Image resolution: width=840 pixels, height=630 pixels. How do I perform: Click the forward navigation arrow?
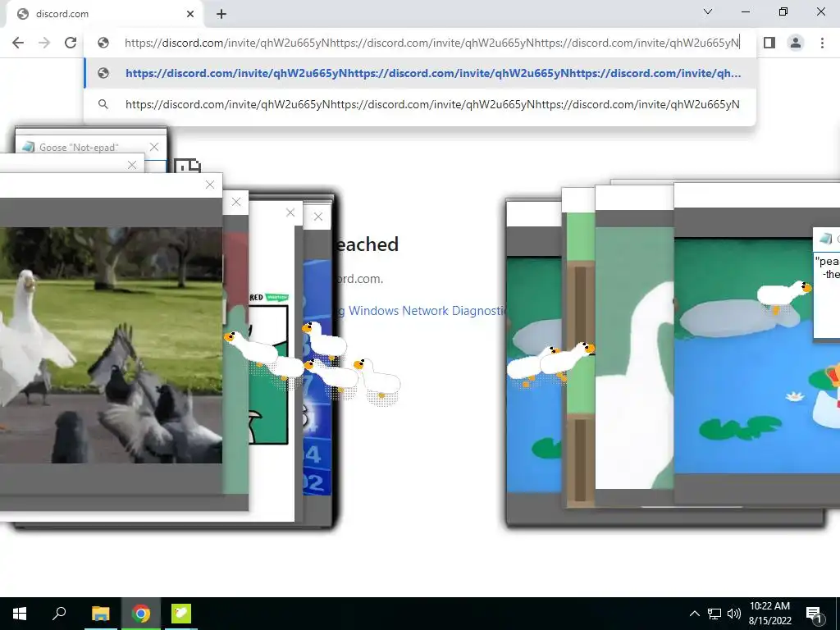(x=44, y=43)
